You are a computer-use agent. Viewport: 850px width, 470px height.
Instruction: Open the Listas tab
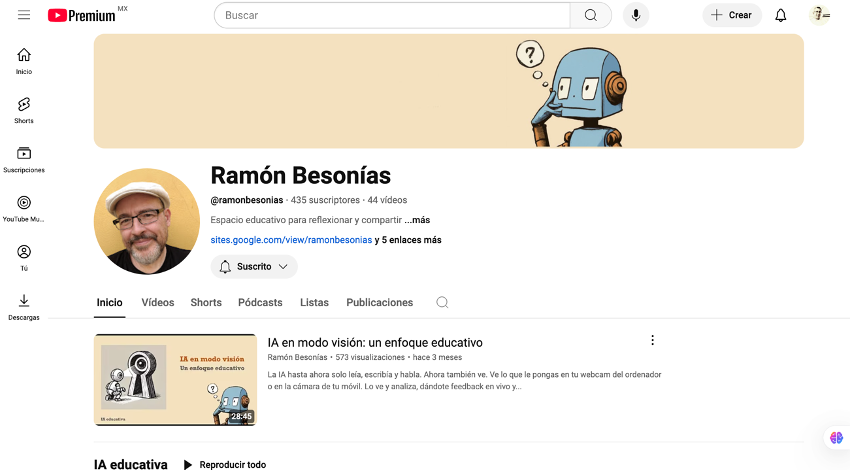(x=314, y=302)
